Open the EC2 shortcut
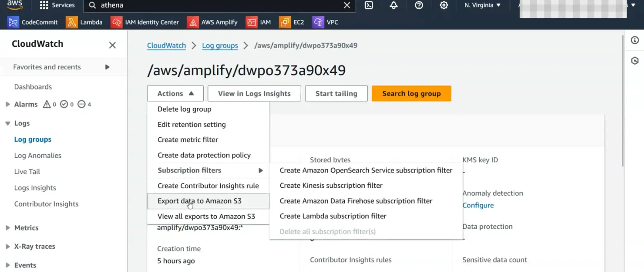The width and height of the screenshot is (644, 272). 292,22
